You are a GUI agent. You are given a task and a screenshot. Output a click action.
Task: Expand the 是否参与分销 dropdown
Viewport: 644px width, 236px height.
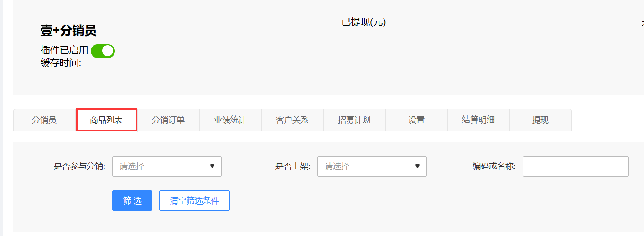click(x=167, y=166)
